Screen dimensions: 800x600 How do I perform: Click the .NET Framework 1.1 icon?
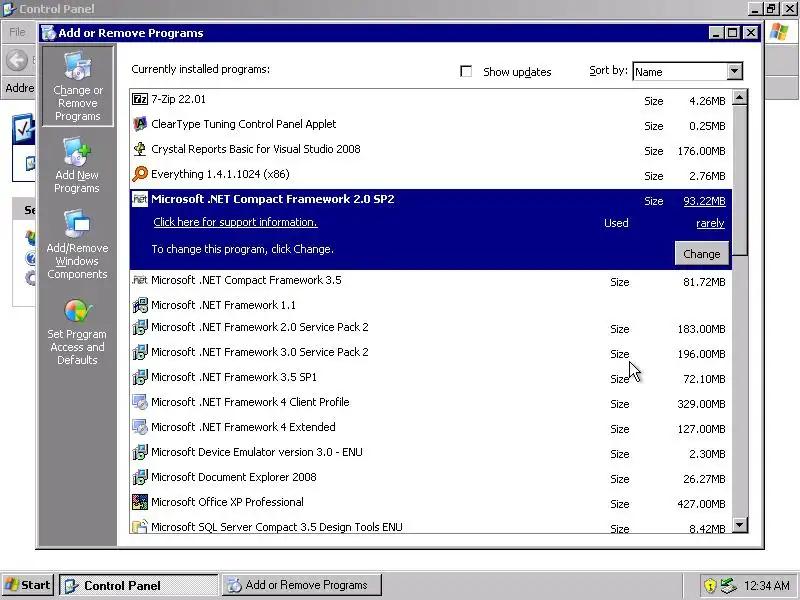point(140,305)
